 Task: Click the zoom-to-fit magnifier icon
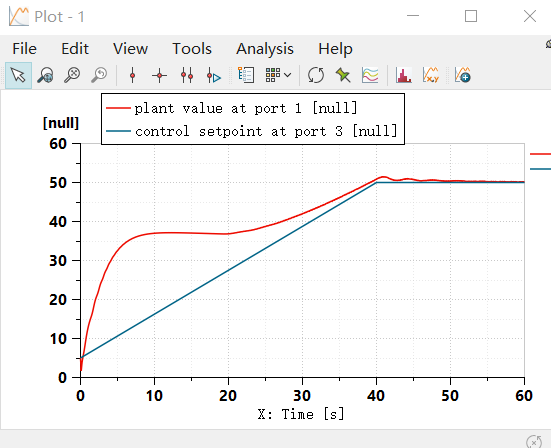[72, 75]
